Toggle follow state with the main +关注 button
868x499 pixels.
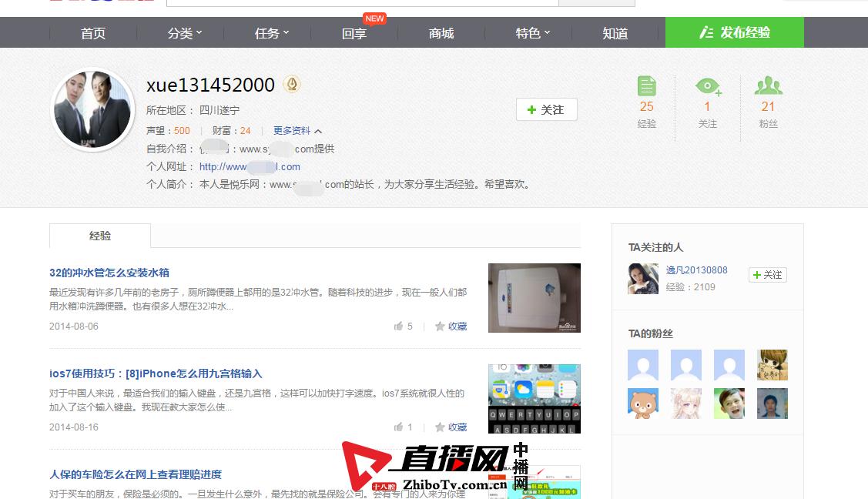(x=547, y=109)
